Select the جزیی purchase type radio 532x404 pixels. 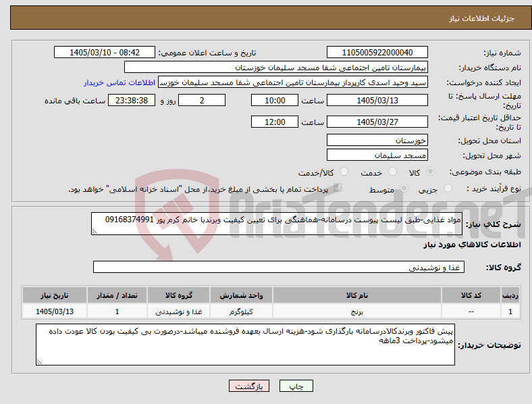[448, 188]
